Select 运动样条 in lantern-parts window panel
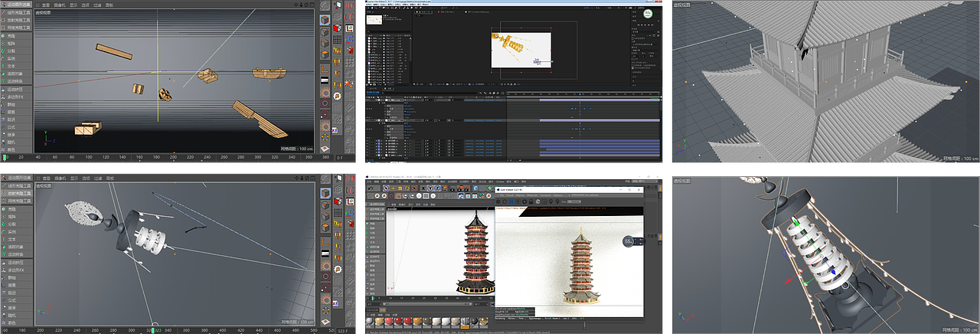The height and width of the screenshot is (334, 980). click(x=17, y=255)
